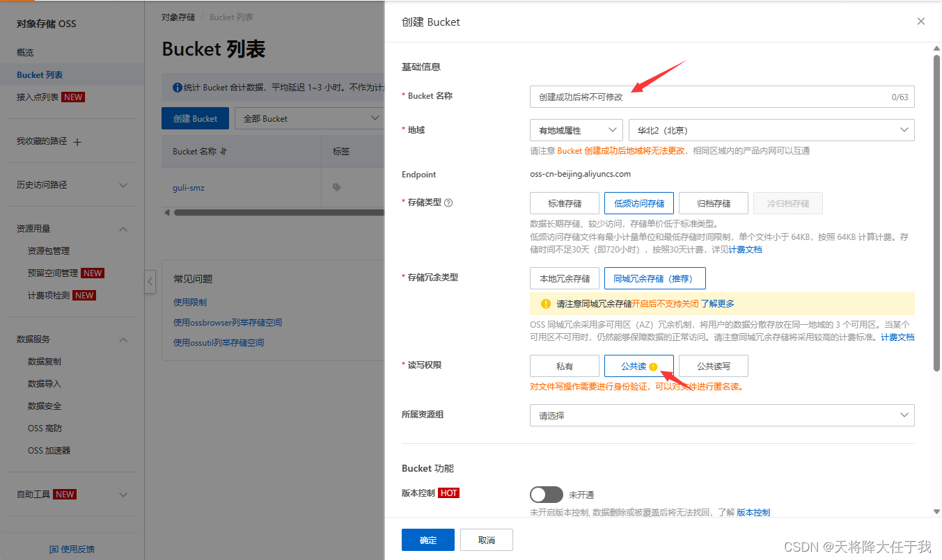
Task: Select 归档存储 storage type
Action: pyautogui.click(x=714, y=203)
